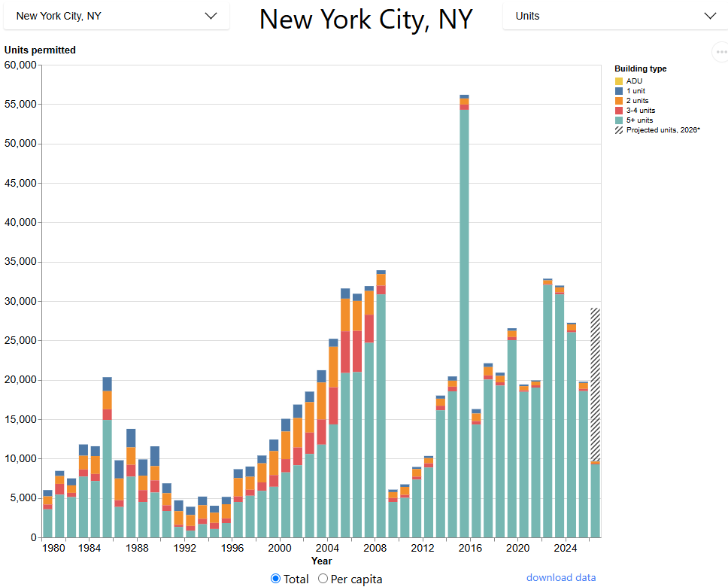Click the tall 2015 bar in chart

tap(464, 316)
